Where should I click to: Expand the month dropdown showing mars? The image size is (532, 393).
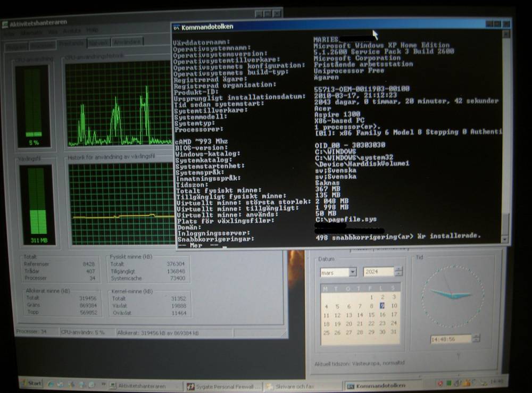353,272
